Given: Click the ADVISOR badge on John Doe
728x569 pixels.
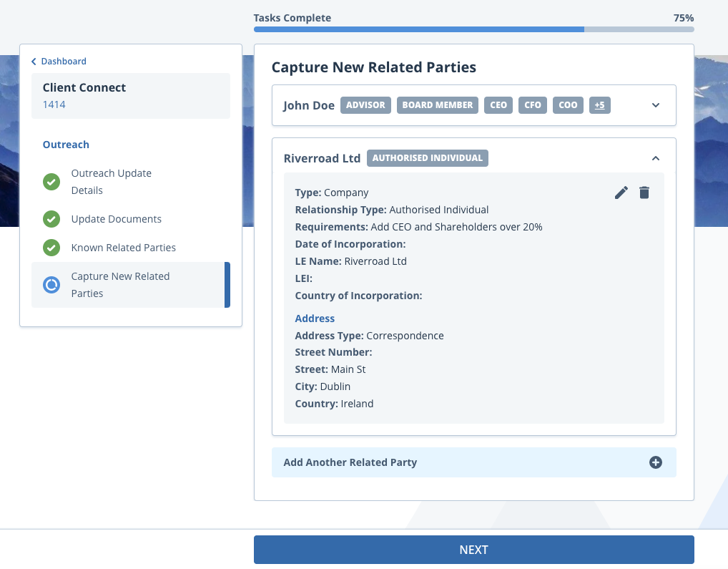Looking at the screenshot, I should (365, 104).
